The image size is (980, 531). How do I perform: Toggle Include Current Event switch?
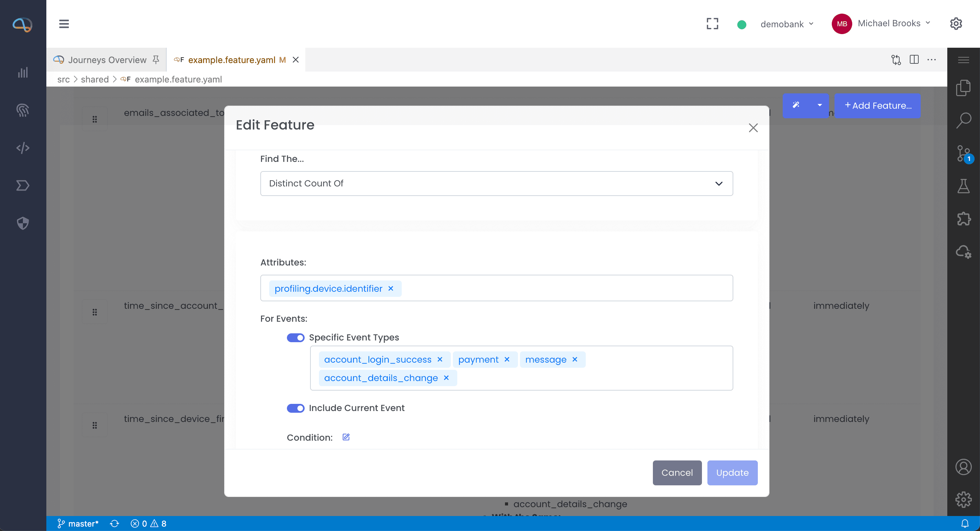click(295, 408)
